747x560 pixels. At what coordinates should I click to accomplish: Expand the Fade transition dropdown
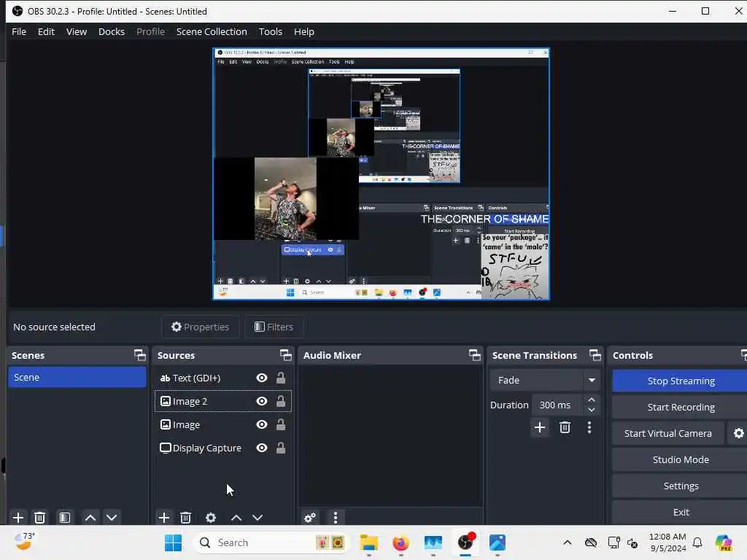[592, 380]
